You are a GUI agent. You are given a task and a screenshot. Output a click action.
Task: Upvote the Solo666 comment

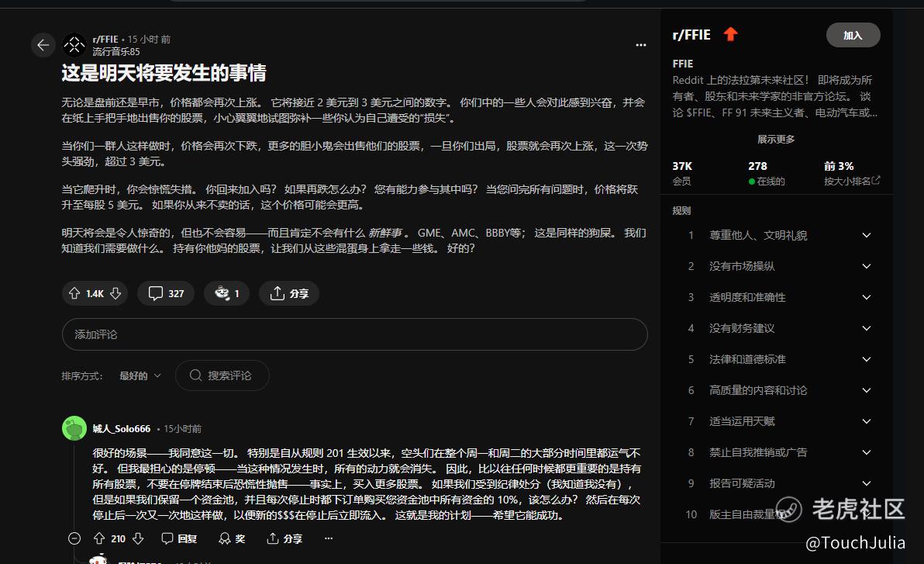tap(99, 538)
